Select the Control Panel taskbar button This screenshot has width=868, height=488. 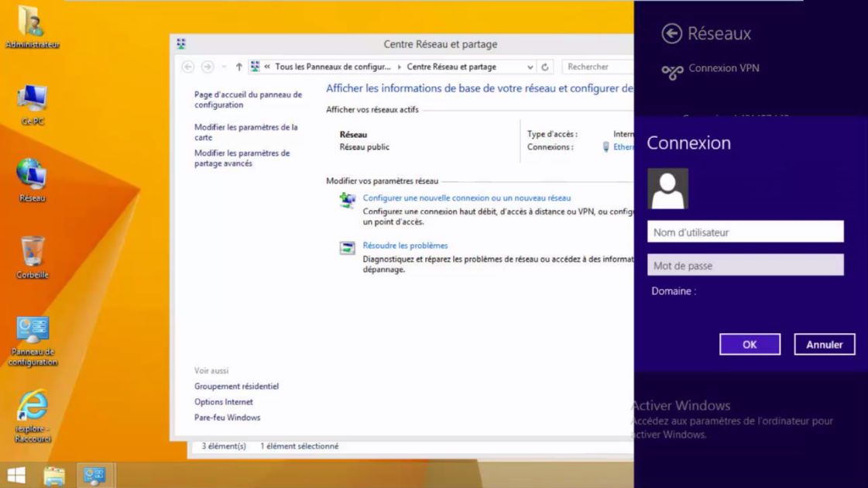(x=94, y=475)
